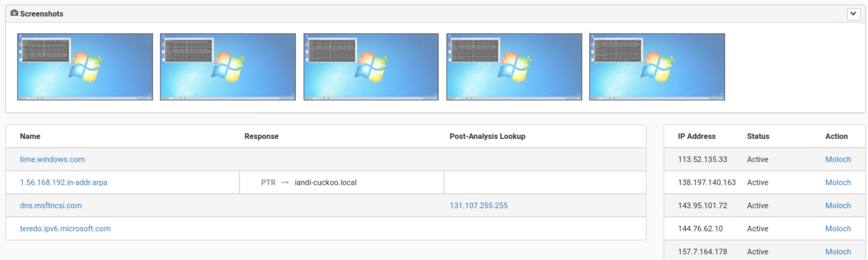
Task: Open Moloch for IP 138.197.140.163
Action: tap(838, 182)
